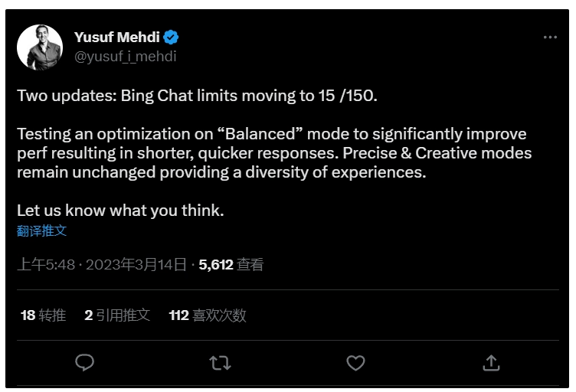This screenshot has height=392, width=576.
Task: Click the 翻译推文 translate link
Action: (x=42, y=231)
